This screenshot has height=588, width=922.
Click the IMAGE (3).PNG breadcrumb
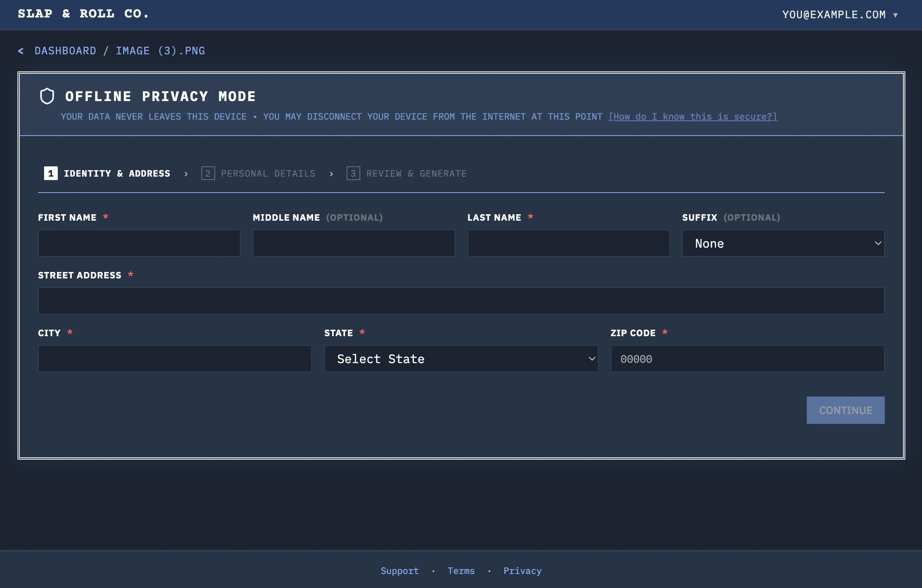coord(160,51)
